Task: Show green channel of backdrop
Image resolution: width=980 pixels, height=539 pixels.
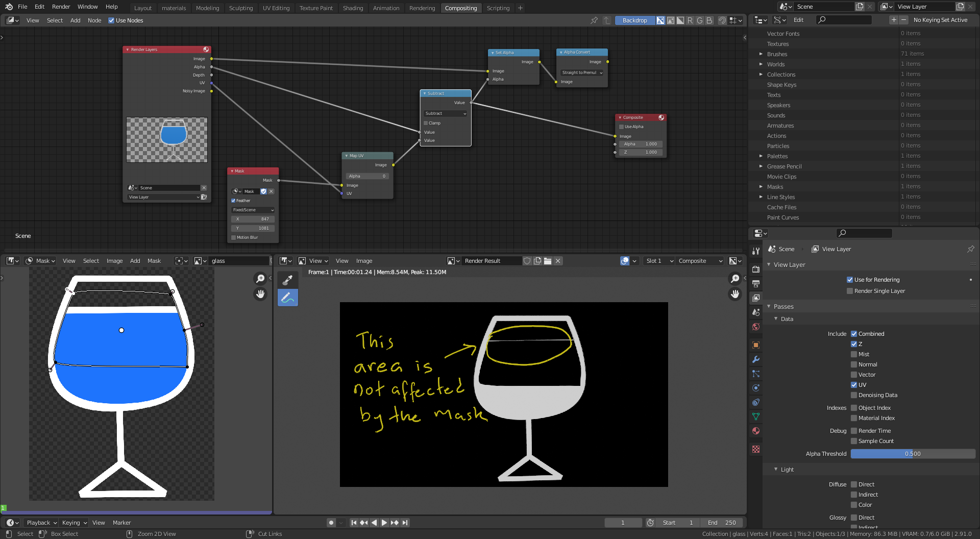Action: coord(700,20)
